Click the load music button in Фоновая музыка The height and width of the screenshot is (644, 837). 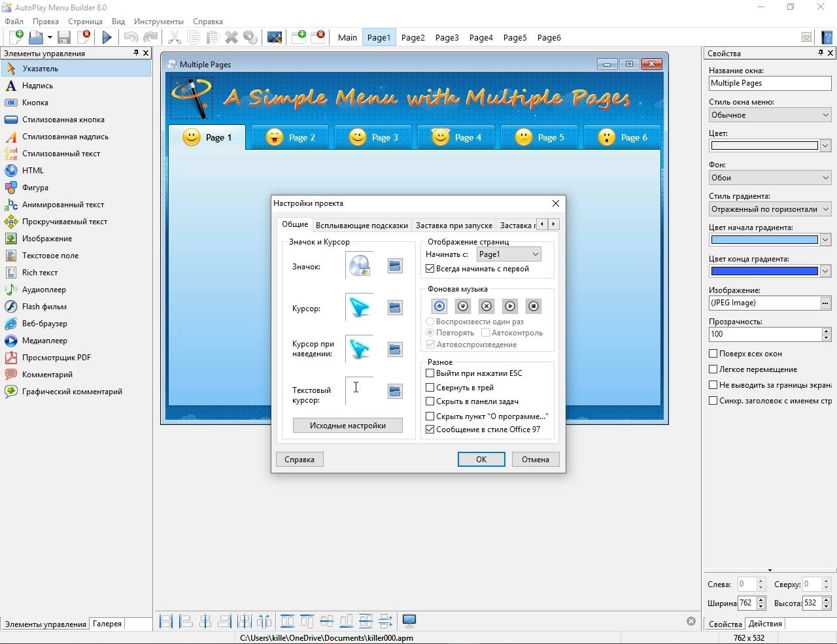tap(439, 306)
